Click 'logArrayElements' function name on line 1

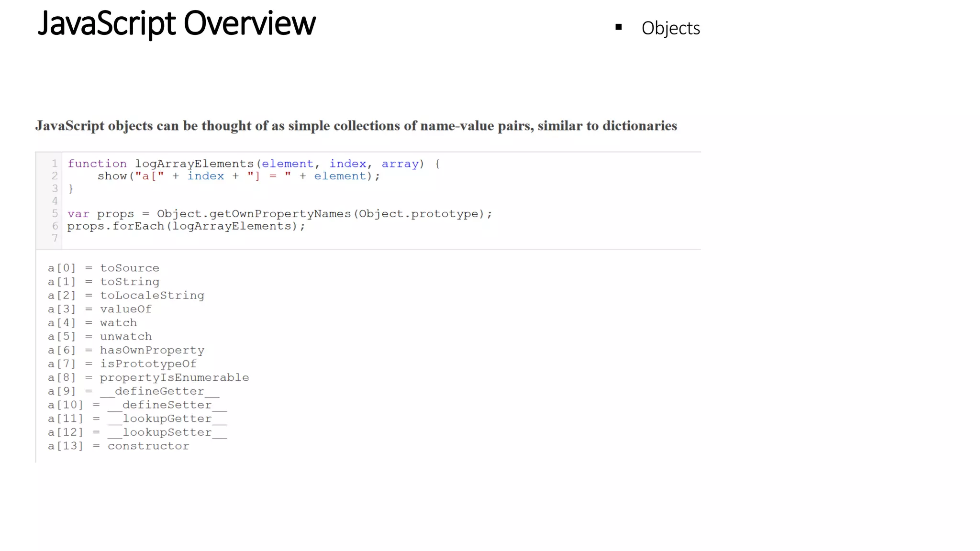(194, 164)
